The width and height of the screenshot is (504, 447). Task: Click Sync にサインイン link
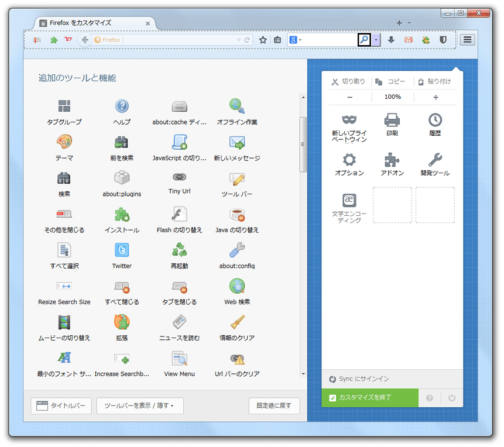(x=359, y=379)
